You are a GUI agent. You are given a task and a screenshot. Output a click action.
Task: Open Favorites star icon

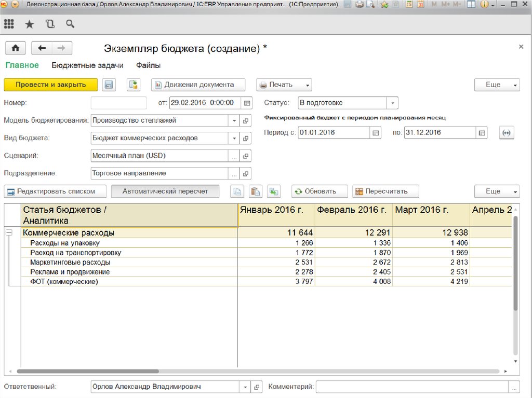coord(29,24)
